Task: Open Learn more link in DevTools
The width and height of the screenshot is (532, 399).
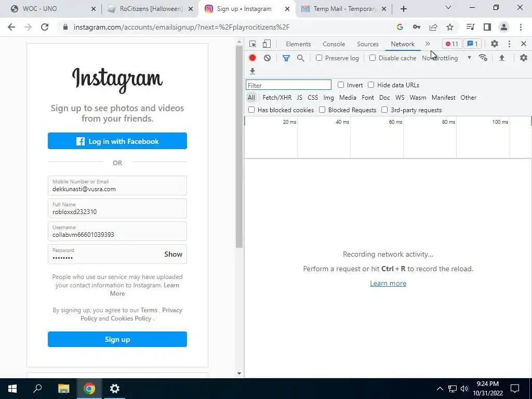Action: [x=388, y=283]
